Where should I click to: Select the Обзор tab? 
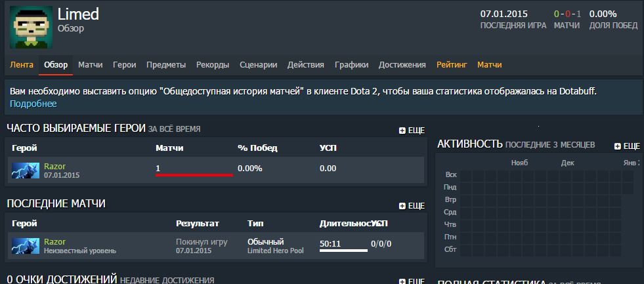pos(56,65)
